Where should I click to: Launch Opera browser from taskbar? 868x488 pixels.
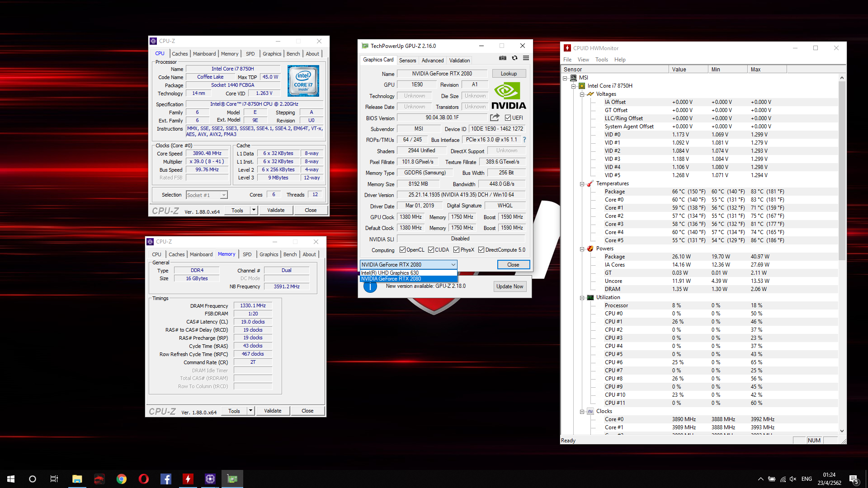[143, 479]
